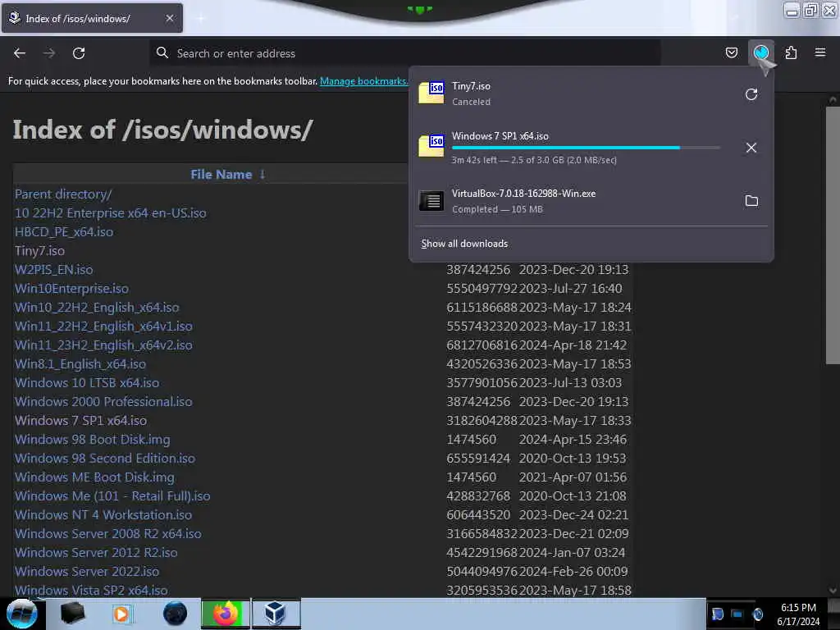Show all downloads
840x630 pixels.
[x=464, y=244]
